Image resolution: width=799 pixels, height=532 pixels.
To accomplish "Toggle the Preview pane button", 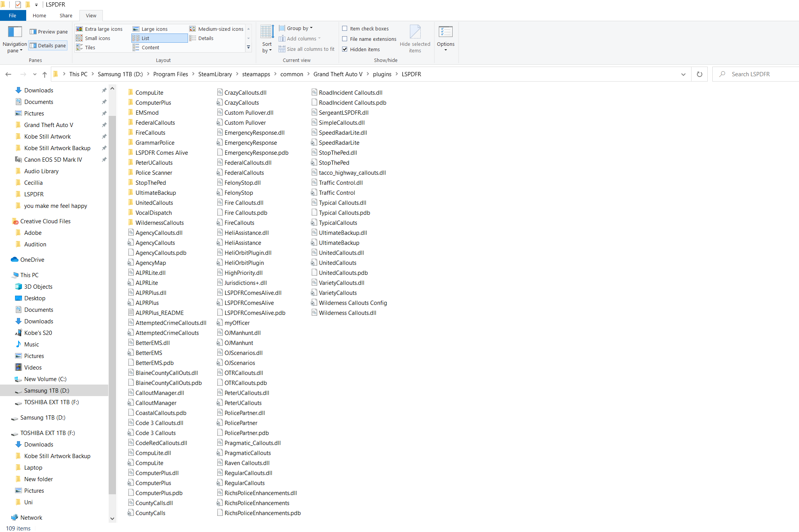I will (49, 32).
